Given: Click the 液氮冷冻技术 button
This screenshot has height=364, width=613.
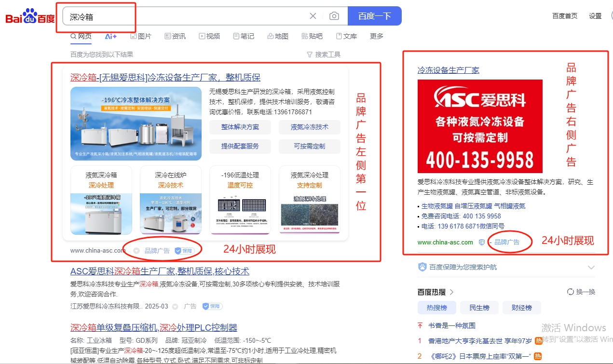Looking at the screenshot, I should 310,127.
